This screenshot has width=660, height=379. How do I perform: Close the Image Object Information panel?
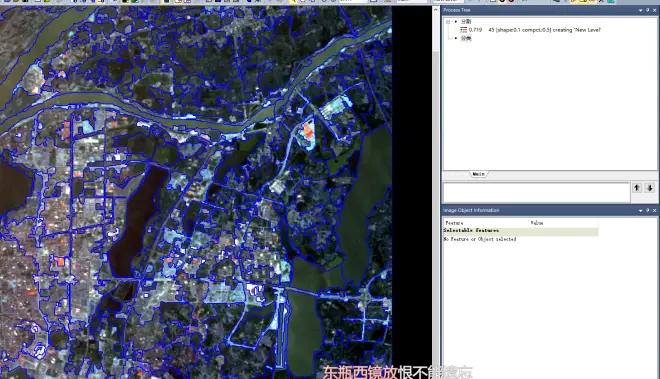point(655,211)
